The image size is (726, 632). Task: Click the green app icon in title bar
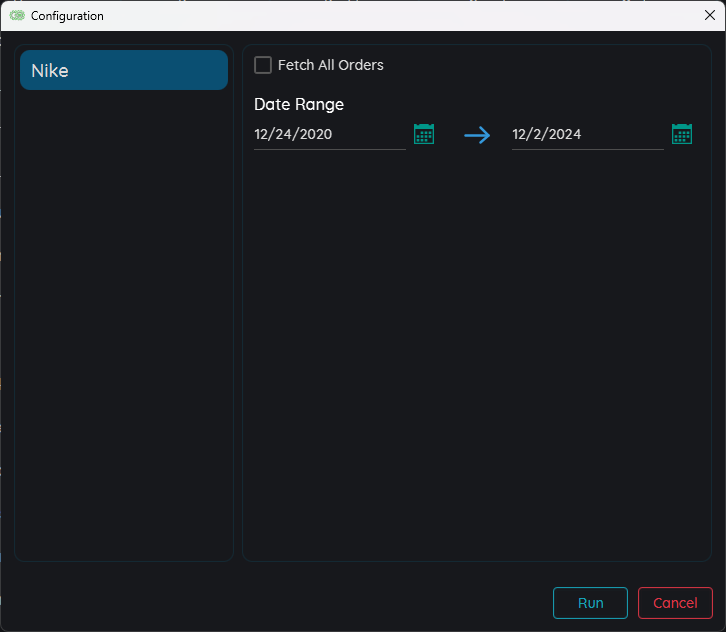pos(17,16)
